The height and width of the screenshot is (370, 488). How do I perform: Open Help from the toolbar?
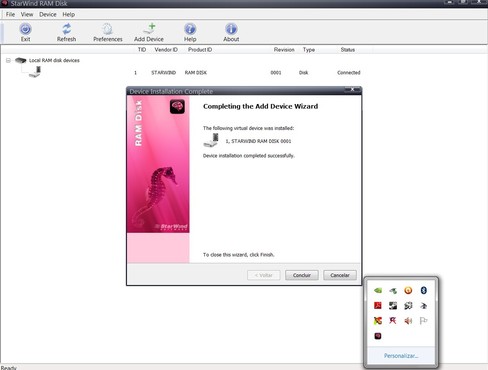click(x=190, y=33)
